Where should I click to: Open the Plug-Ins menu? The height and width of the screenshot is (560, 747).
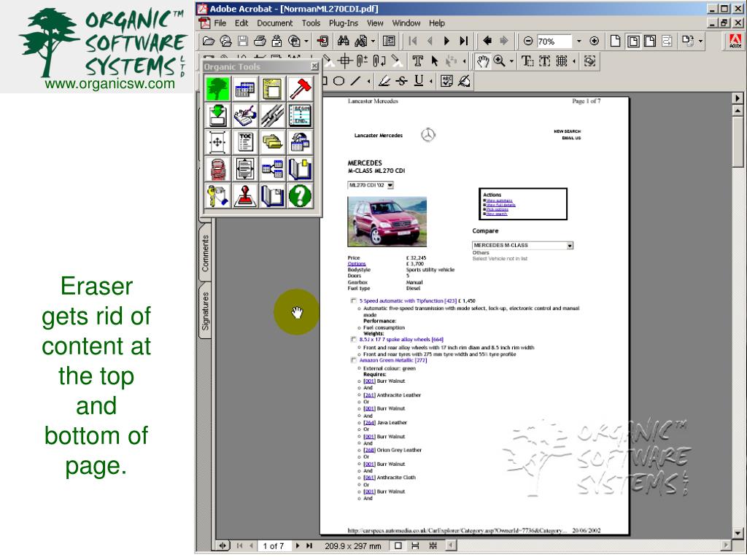click(x=344, y=23)
